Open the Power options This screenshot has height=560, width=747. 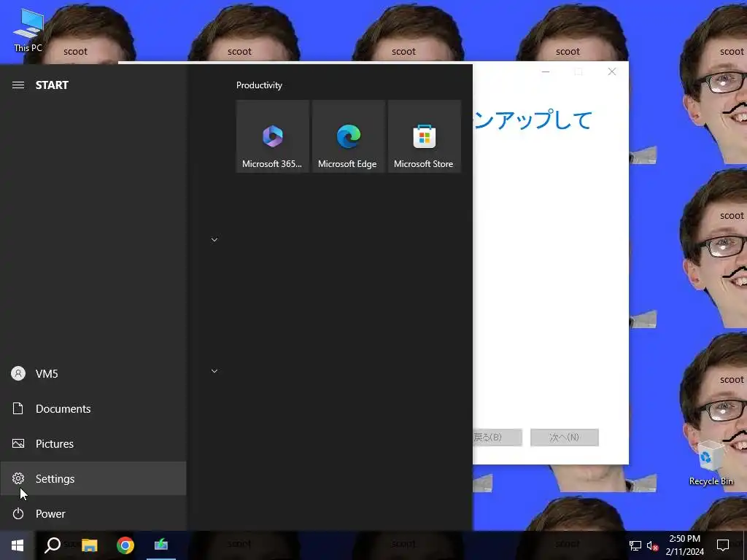[93, 514]
